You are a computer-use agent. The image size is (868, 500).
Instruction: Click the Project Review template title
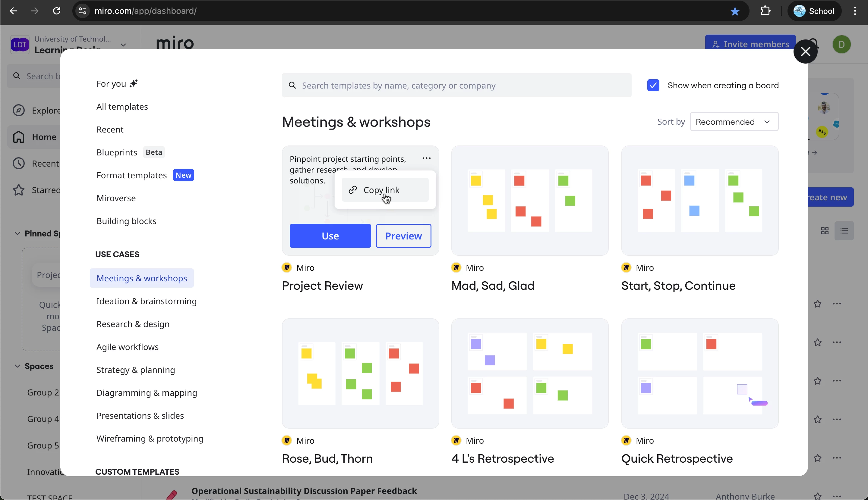tap(322, 286)
